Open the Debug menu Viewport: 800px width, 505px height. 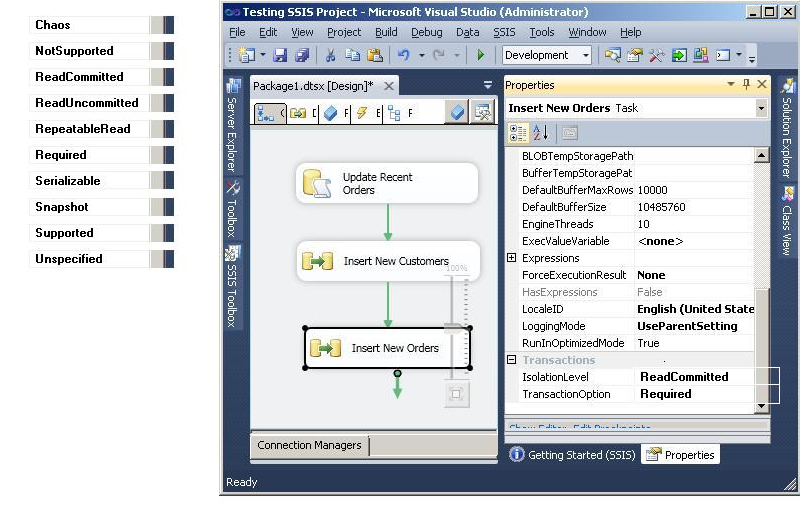tap(427, 32)
